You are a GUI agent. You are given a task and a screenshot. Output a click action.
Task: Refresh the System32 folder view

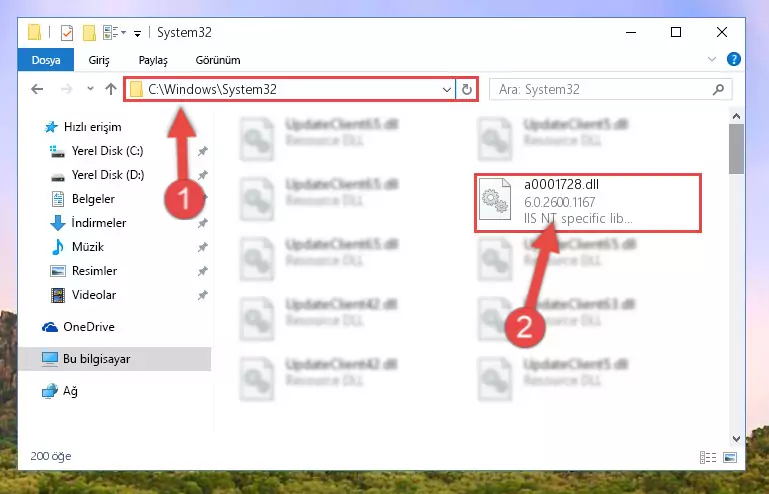coord(466,89)
